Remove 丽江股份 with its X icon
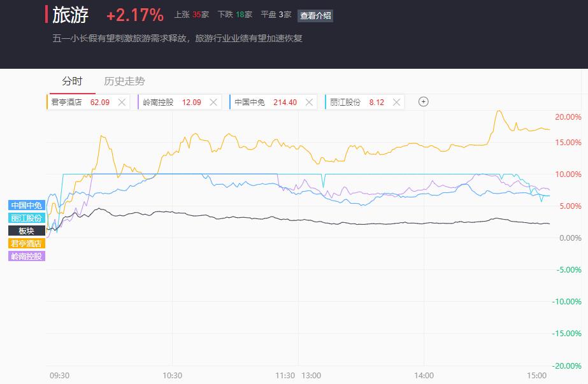The height and width of the screenshot is (384, 588). [396, 103]
